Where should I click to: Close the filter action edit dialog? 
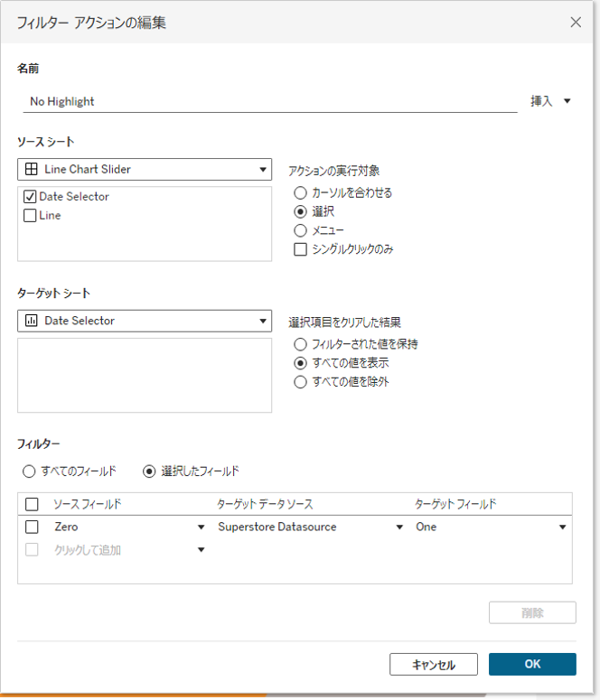pyautogui.click(x=576, y=23)
